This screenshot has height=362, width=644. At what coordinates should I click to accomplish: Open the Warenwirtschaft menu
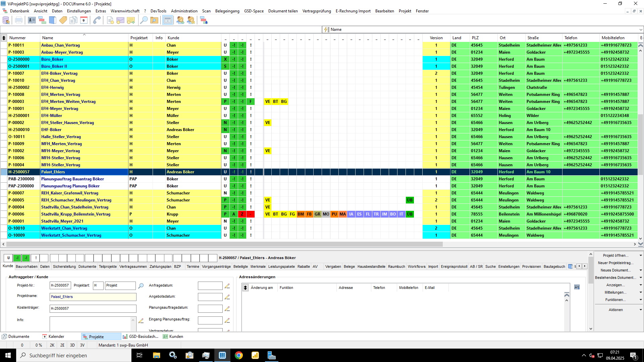click(125, 11)
